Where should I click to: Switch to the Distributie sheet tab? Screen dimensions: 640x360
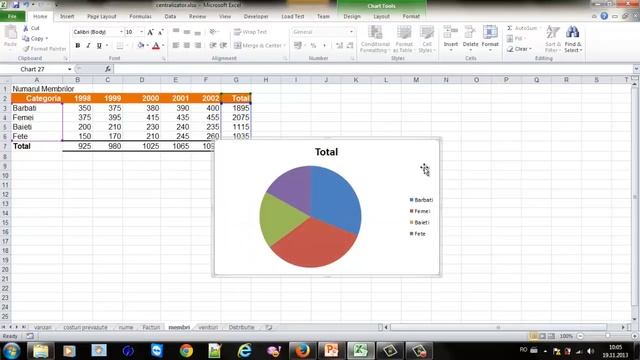[242, 327]
